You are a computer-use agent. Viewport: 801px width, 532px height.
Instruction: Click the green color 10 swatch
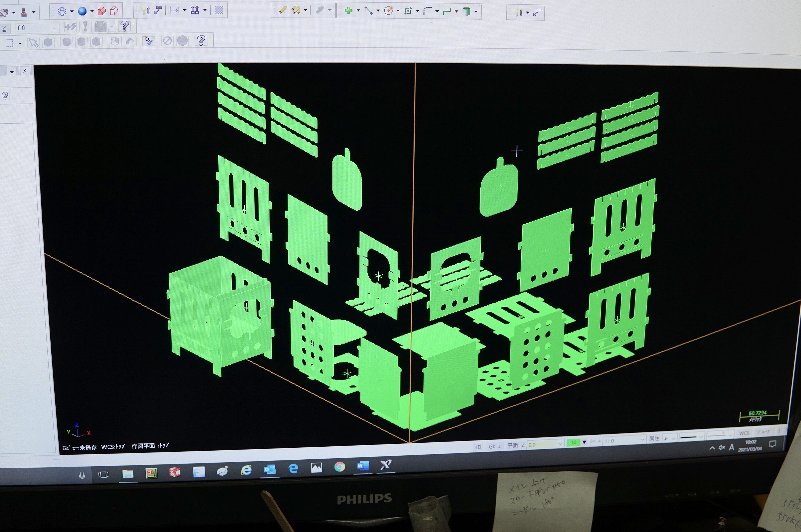click(573, 442)
